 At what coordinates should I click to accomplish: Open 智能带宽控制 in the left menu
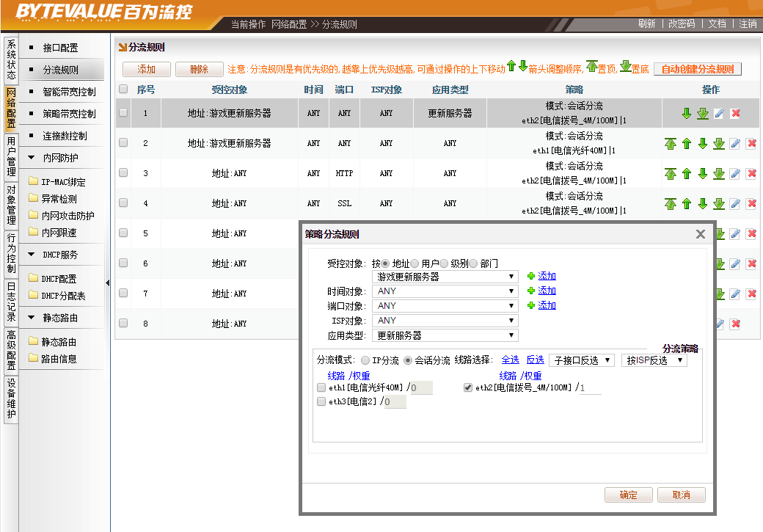click(69, 92)
